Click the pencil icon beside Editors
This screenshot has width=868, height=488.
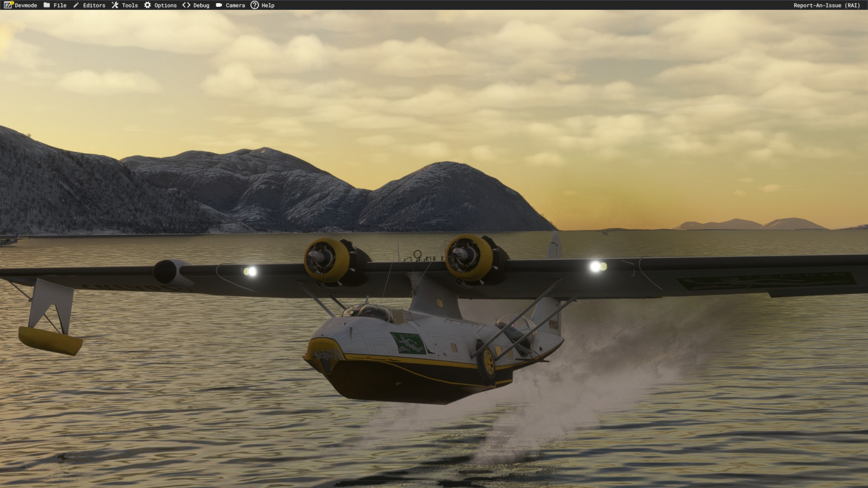[x=76, y=5]
